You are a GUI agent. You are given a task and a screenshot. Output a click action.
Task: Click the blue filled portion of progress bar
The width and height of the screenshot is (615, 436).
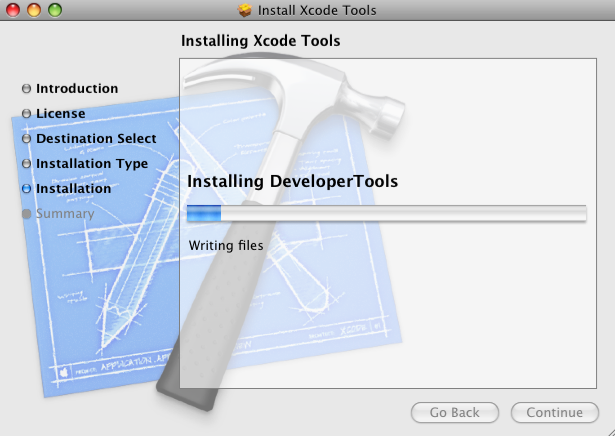(x=204, y=213)
